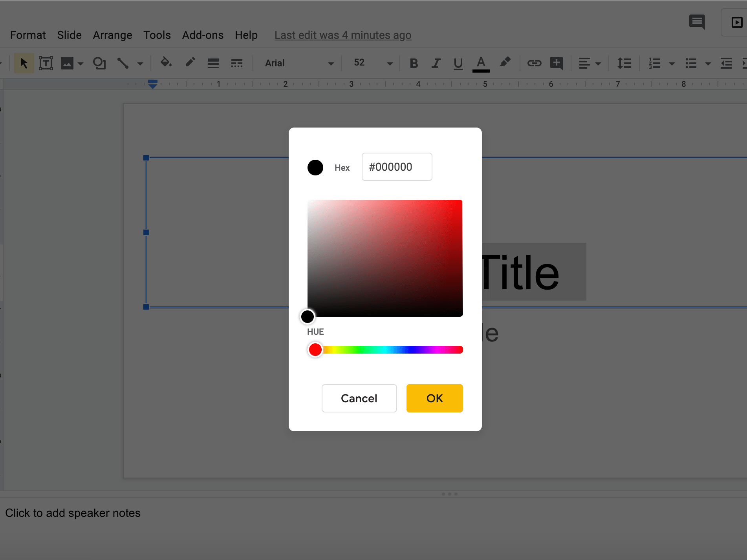This screenshot has height=560, width=747.
Task: Click the blue indent marker on the ruler
Action: [x=153, y=84]
